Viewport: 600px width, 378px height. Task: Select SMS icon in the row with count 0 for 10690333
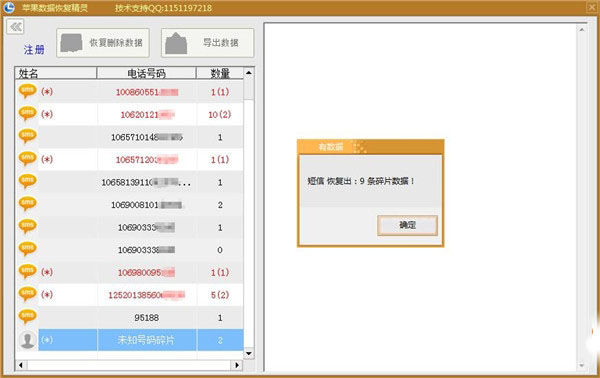pyautogui.click(x=28, y=249)
